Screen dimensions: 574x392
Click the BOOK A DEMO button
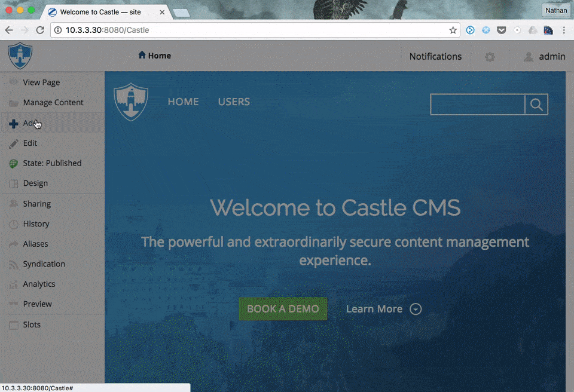(x=283, y=309)
